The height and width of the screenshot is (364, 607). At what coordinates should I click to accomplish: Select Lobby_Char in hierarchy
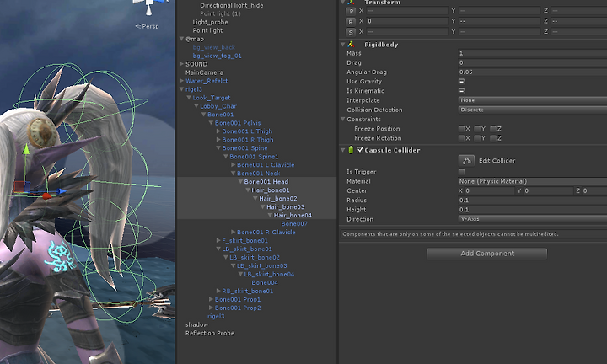pos(218,106)
